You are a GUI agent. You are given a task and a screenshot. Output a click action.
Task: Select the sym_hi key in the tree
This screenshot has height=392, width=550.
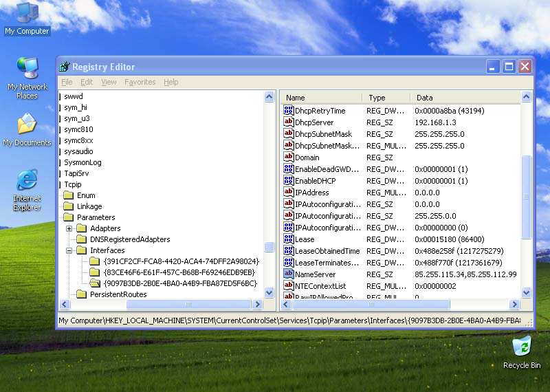76,107
